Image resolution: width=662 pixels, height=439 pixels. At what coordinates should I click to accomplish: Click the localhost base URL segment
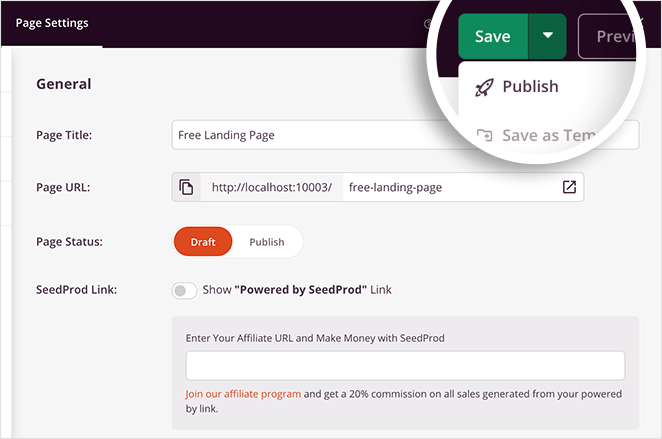pos(271,187)
